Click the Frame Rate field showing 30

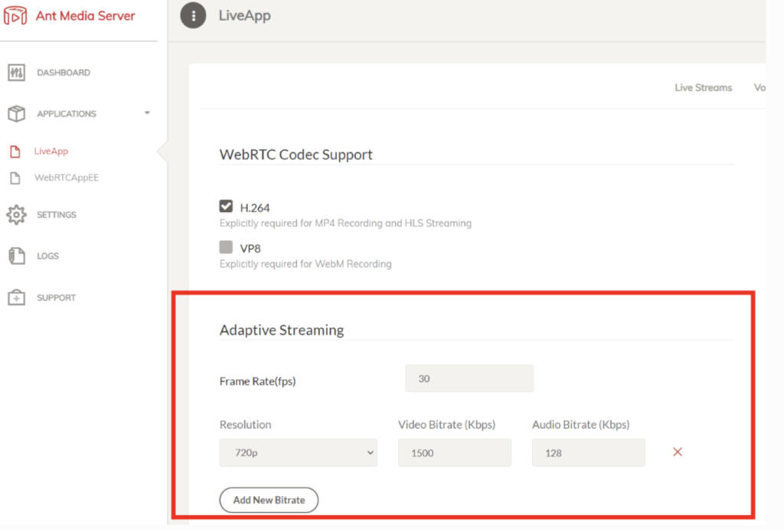tap(469, 378)
